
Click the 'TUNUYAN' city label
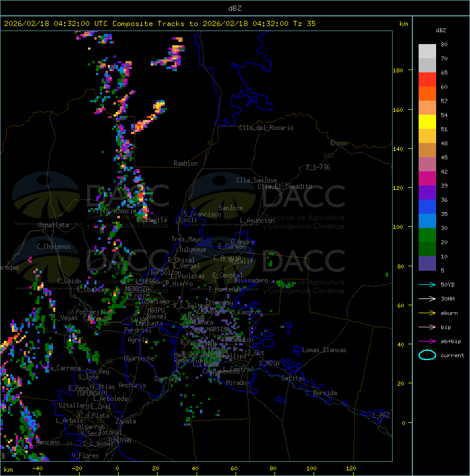point(120,440)
